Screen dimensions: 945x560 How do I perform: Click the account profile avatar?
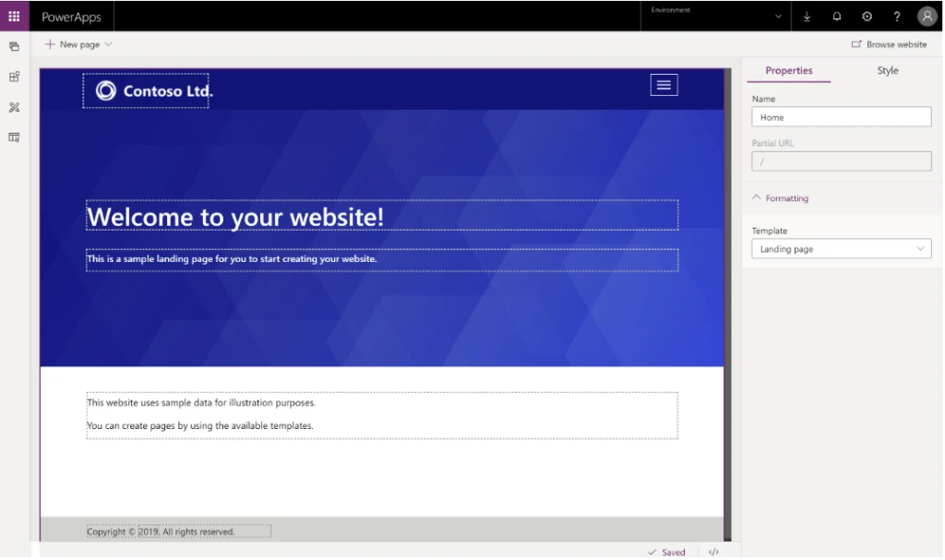point(927,16)
